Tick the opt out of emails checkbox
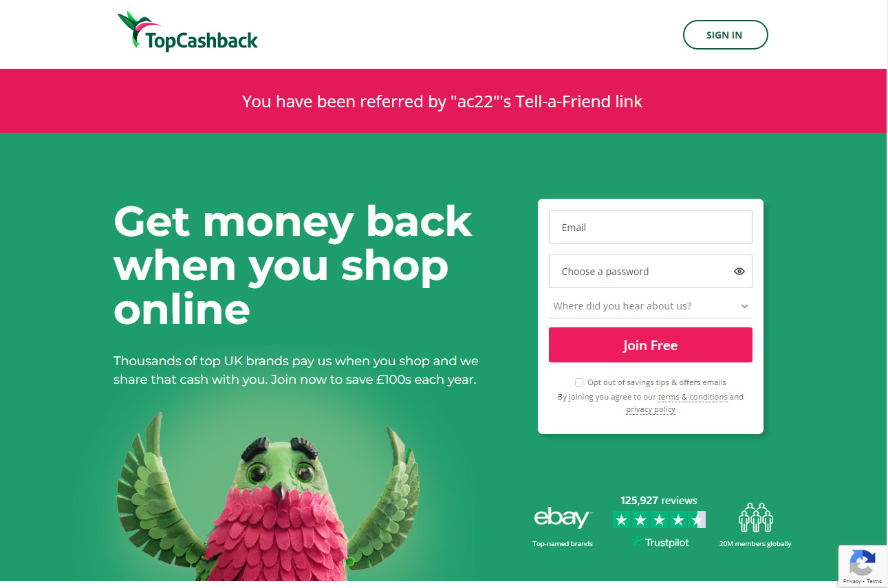 (579, 382)
